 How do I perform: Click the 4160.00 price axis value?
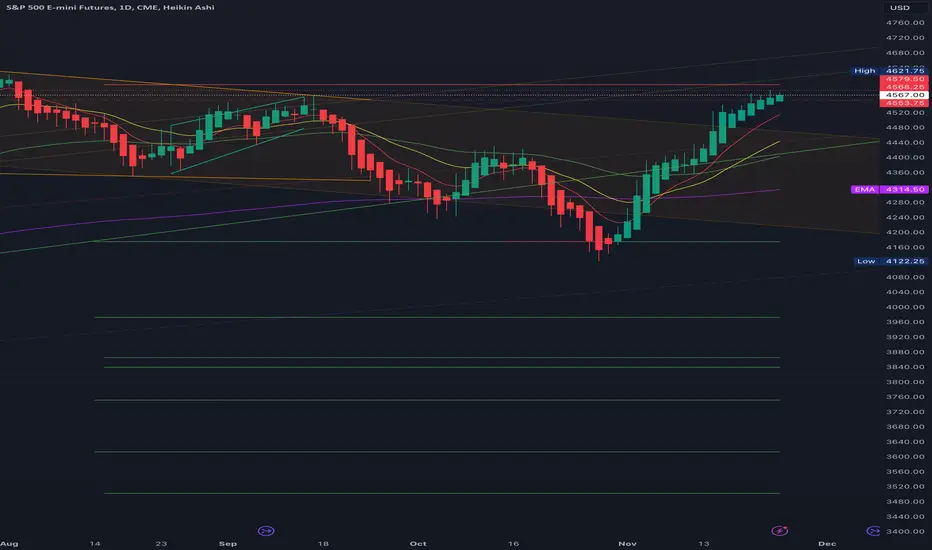905,247
